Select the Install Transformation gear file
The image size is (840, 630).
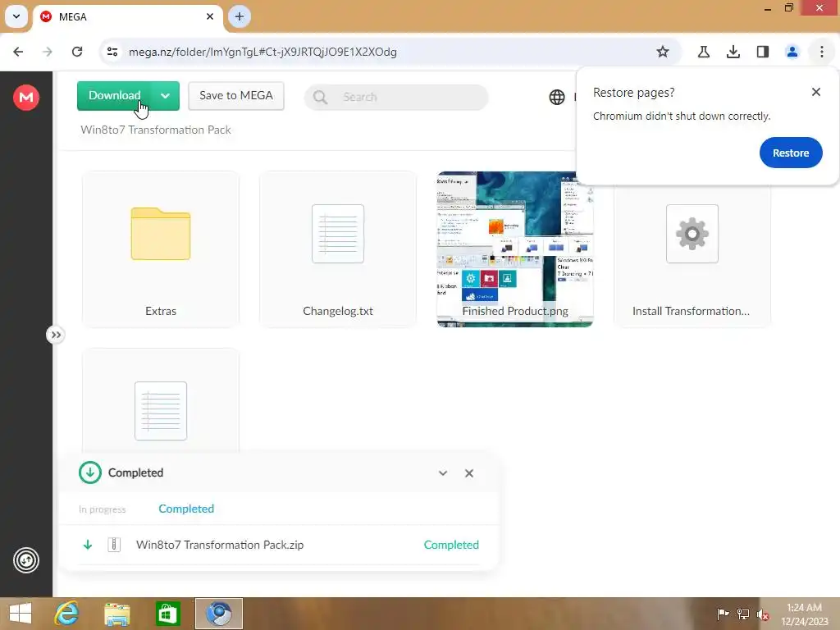[x=692, y=234]
